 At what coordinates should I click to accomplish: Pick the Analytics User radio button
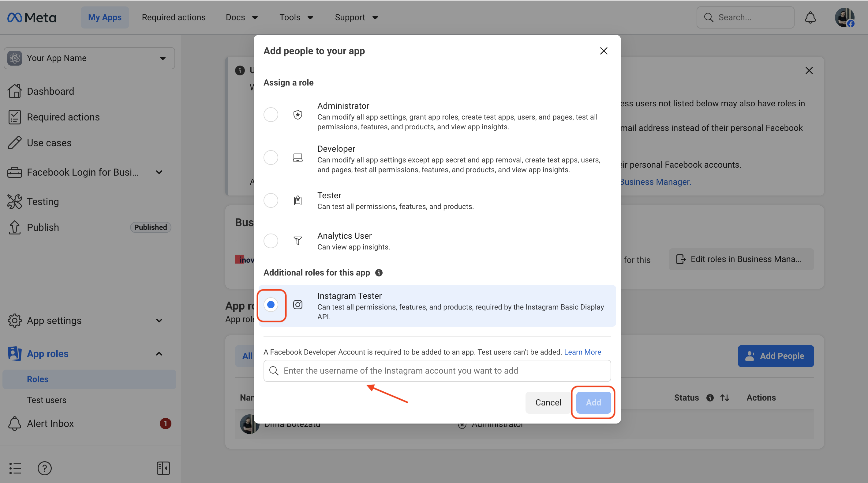pos(271,241)
